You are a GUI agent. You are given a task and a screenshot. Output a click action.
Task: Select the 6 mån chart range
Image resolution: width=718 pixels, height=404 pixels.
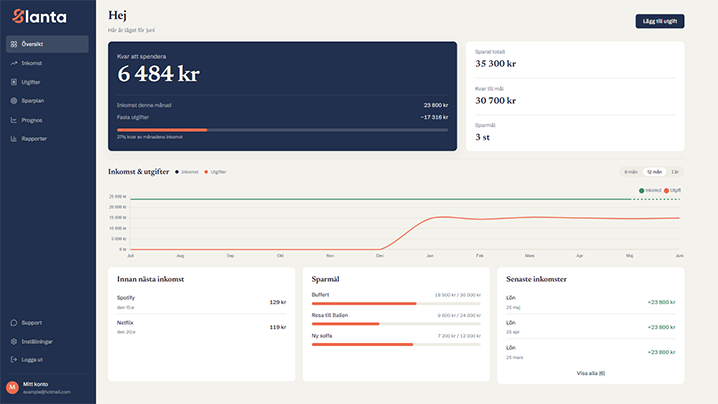coord(631,172)
